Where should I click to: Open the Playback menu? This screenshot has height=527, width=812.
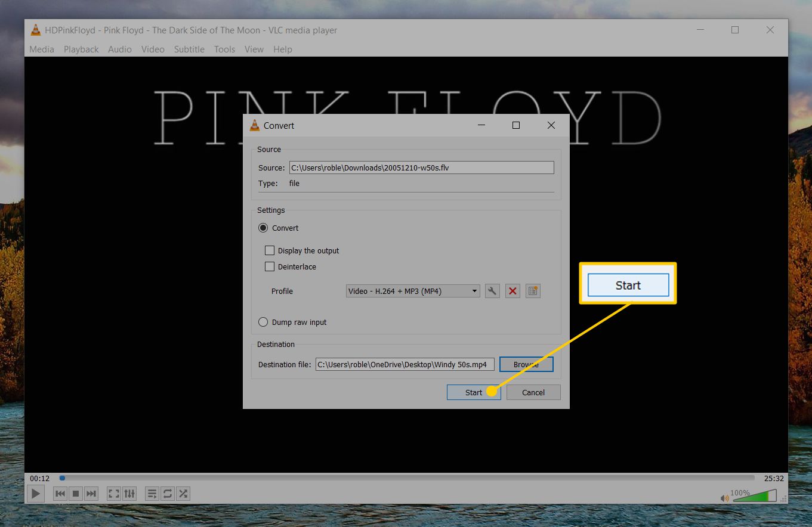81,49
